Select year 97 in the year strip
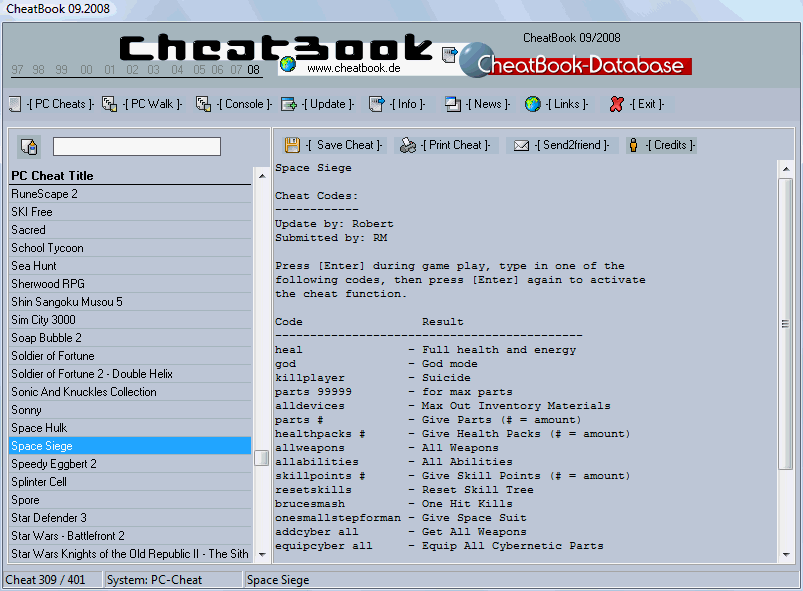803x591 pixels. (x=17, y=70)
